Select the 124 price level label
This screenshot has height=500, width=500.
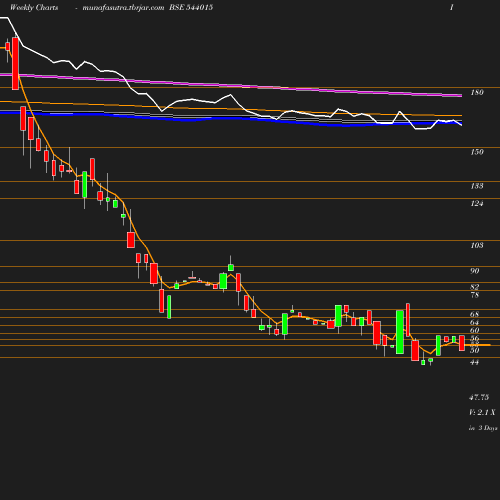point(477,203)
